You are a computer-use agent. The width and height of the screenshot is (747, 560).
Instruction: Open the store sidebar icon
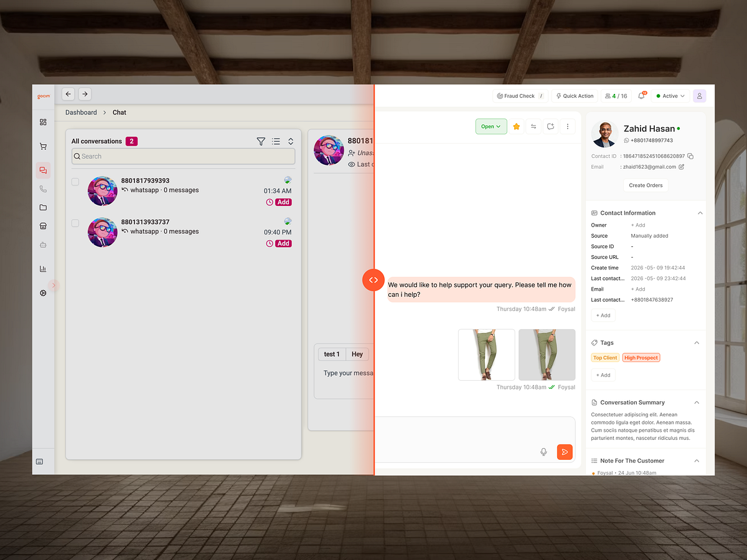pyautogui.click(x=43, y=226)
